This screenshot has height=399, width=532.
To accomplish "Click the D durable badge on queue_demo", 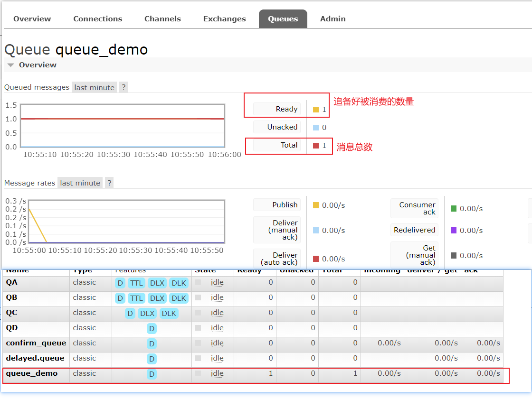I will (x=152, y=374).
